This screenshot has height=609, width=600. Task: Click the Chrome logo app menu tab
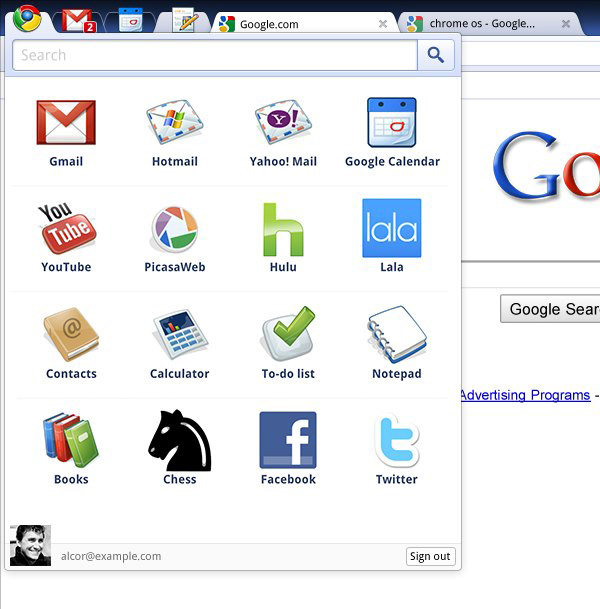[x=27, y=18]
